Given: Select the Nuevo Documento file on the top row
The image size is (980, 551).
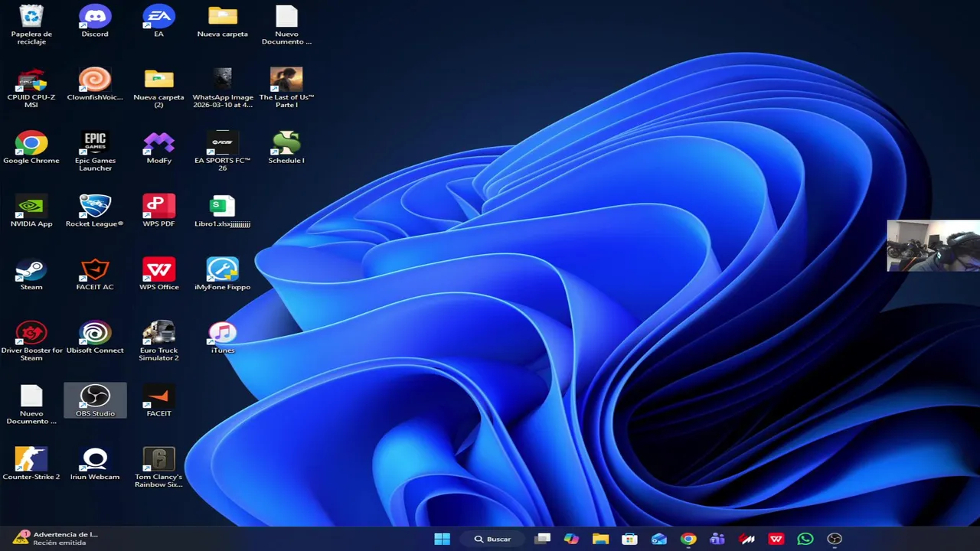Looking at the screenshot, I should (x=286, y=24).
